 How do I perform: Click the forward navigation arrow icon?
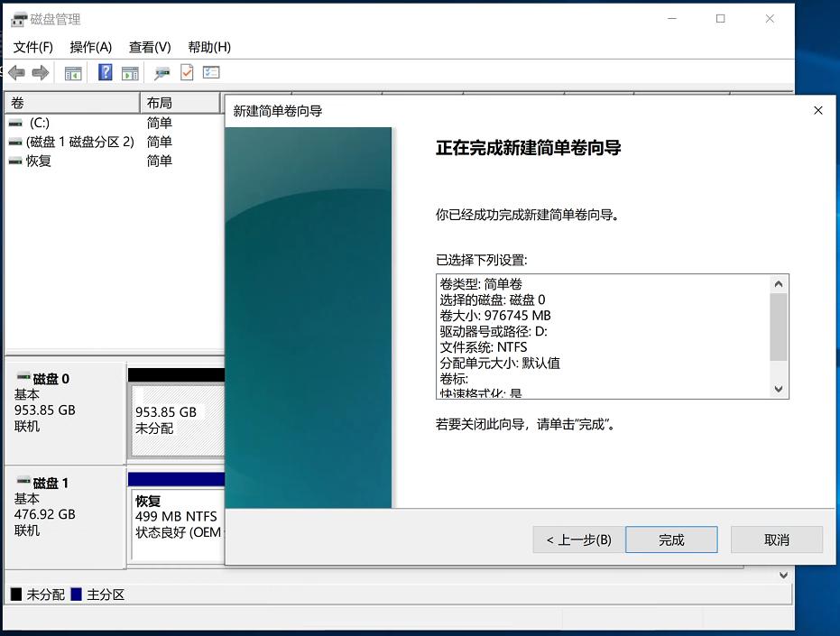pyautogui.click(x=41, y=72)
